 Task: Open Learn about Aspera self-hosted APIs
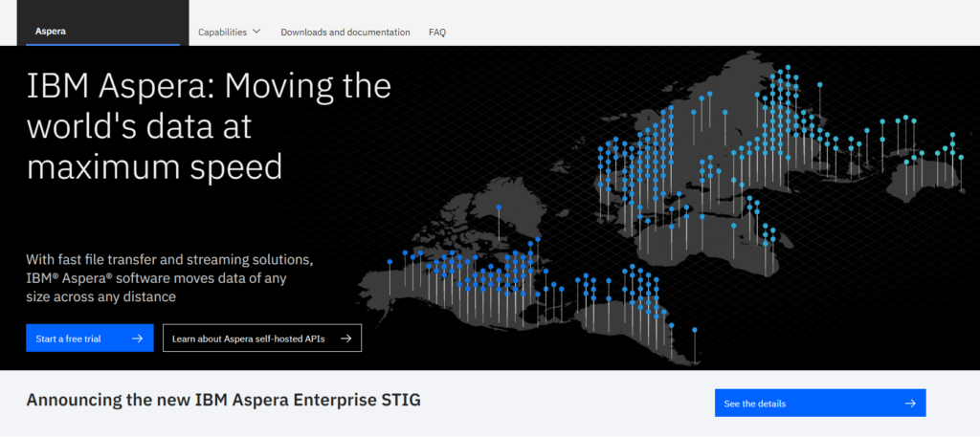click(262, 339)
